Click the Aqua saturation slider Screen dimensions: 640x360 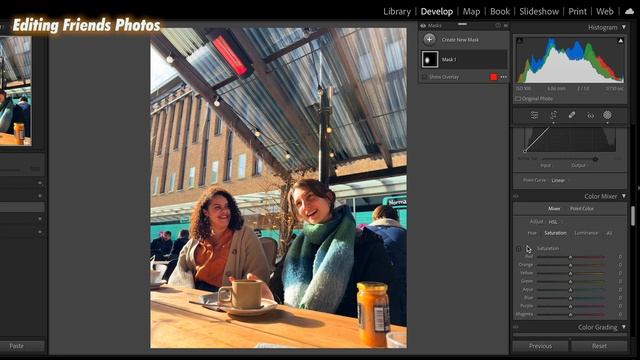tap(571, 289)
